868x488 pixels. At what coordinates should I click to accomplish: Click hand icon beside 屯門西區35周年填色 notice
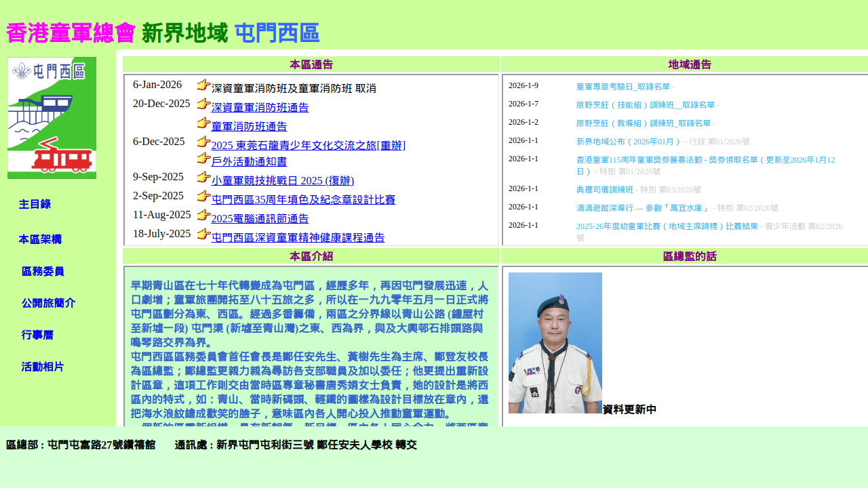point(203,196)
